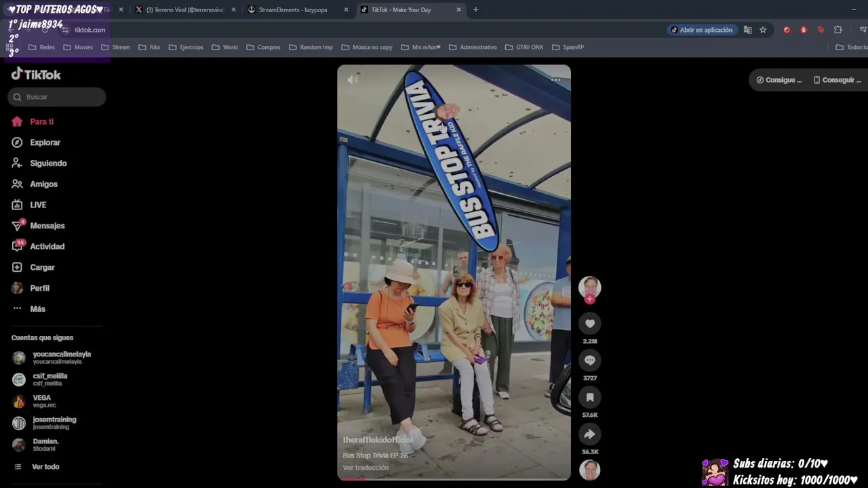Open the browser Extensions puzzle icon
The height and width of the screenshot is (488, 868).
[838, 30]
